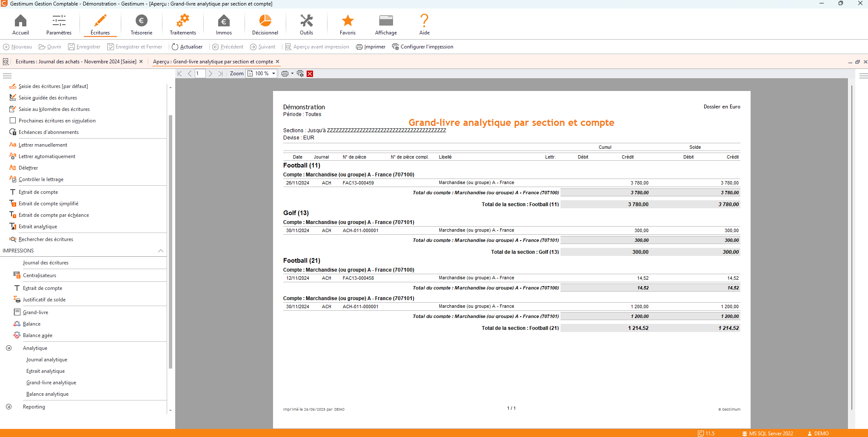Go to last preview page
868x437 pixels.
220,74
